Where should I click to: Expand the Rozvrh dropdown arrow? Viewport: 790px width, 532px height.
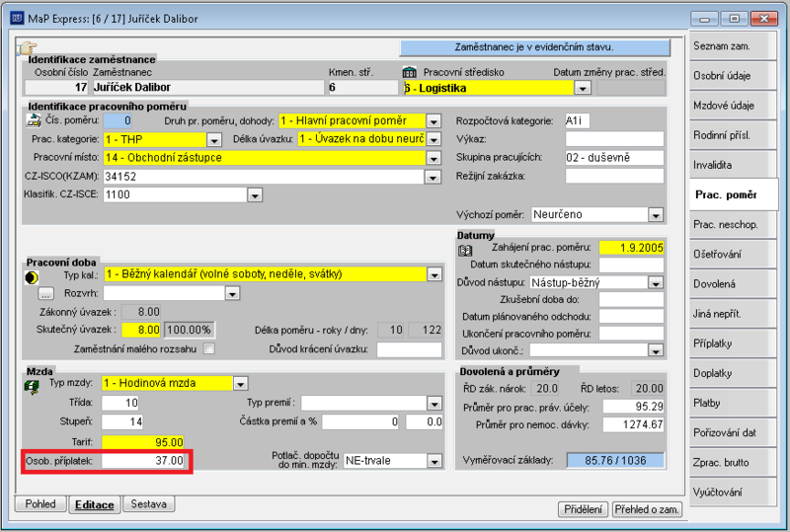[232, 293]
